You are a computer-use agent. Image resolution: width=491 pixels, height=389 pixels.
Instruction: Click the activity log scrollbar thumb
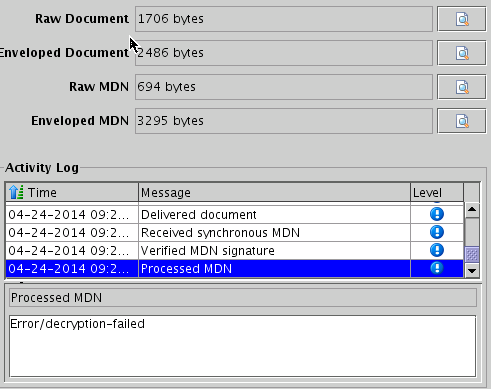pyautogui.click(x=472, y=255)
